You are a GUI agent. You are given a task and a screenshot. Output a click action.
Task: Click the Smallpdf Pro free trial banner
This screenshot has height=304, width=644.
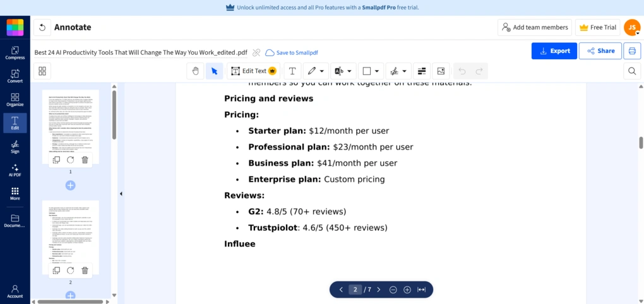322,8
